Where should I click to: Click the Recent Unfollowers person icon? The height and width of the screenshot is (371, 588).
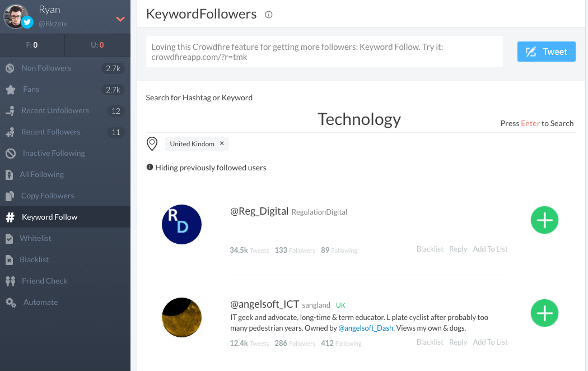pos(11,111)
